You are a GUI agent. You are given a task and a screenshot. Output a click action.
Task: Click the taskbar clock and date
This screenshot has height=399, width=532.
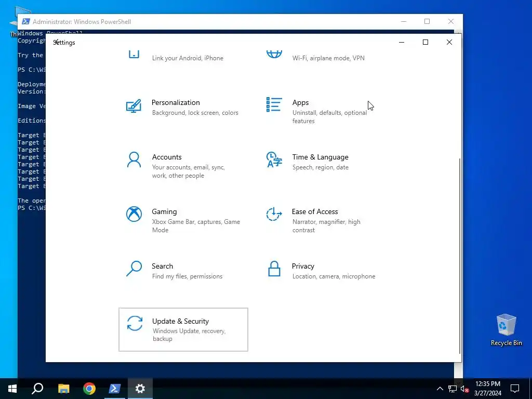(x=487, y=389)
